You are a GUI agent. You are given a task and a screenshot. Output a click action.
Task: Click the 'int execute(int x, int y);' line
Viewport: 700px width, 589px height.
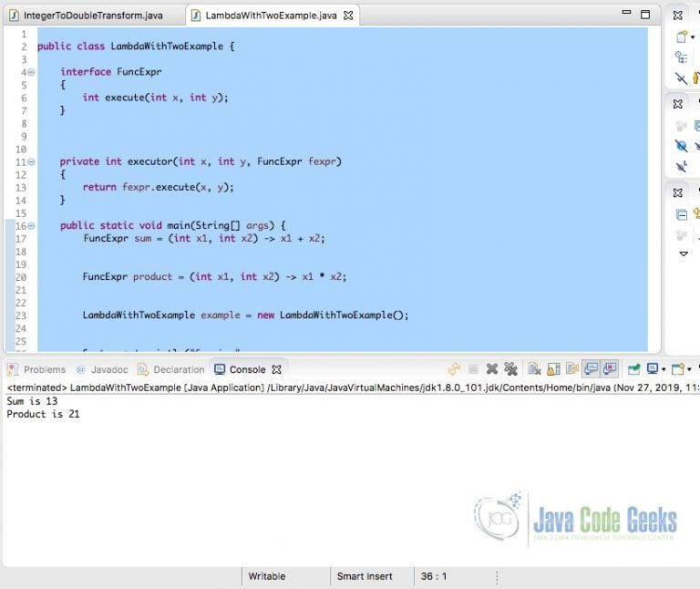click(x=155, y=98)
